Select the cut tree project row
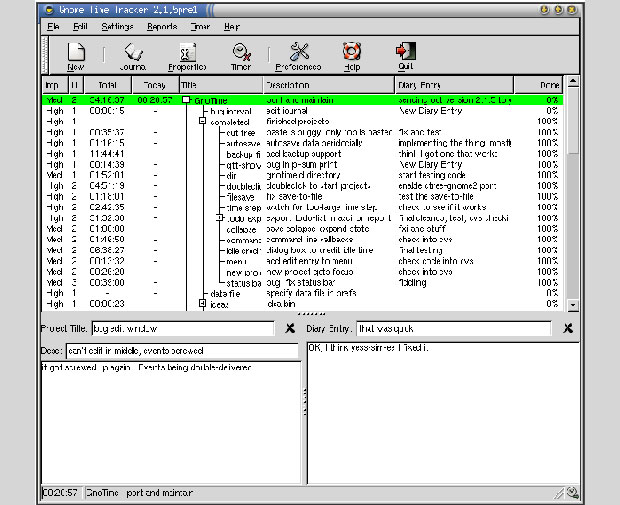 [x=302, y=132]
